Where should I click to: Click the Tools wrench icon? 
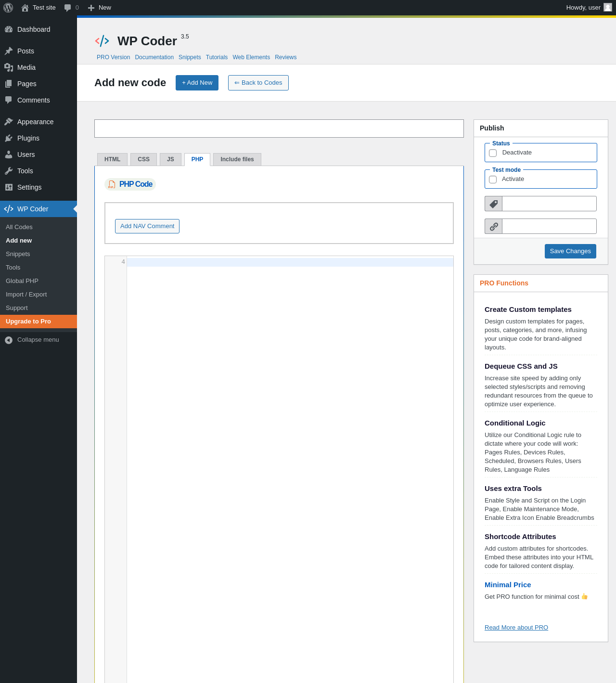pyautogui.click(x=9, y=171)
